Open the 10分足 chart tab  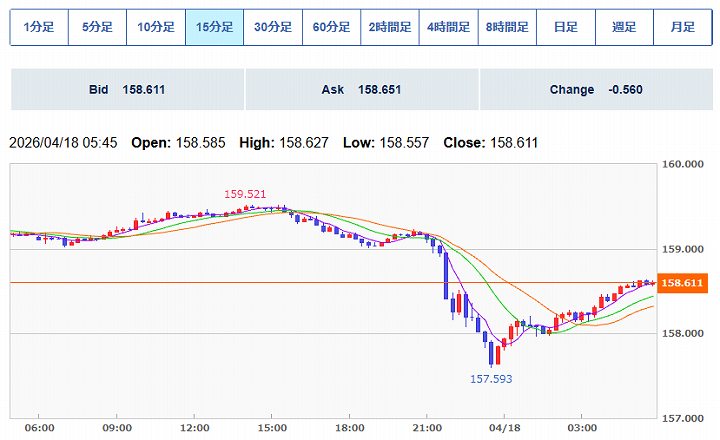coord(156,27)
